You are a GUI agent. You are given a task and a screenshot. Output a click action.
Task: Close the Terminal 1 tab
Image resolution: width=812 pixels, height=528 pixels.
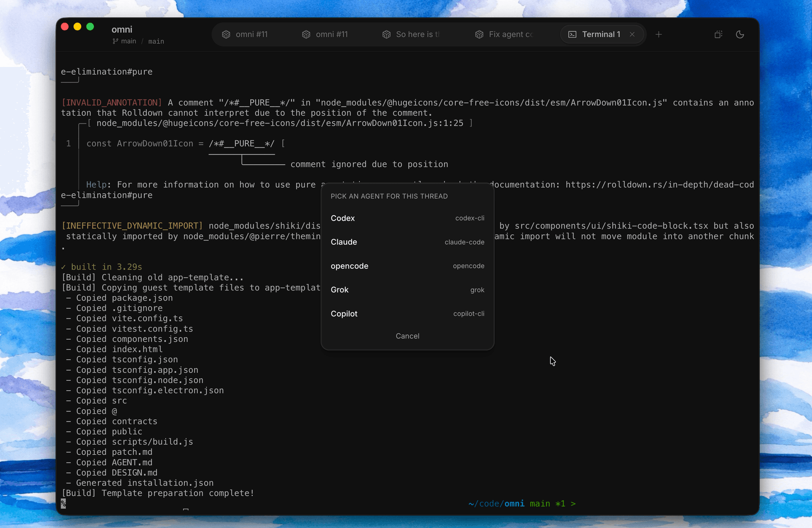632,34
